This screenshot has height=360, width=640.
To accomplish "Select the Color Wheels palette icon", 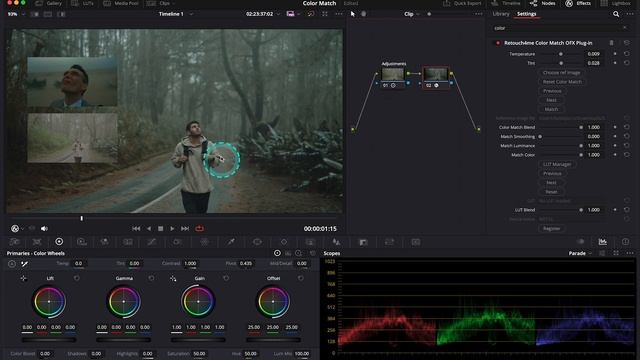I will click(59, 242).
